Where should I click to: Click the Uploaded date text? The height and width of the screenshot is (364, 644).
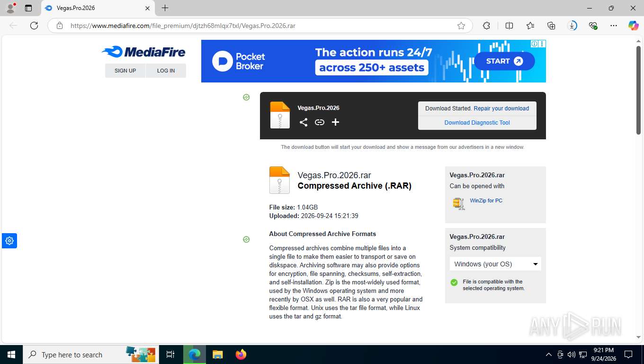click(313, 216)
